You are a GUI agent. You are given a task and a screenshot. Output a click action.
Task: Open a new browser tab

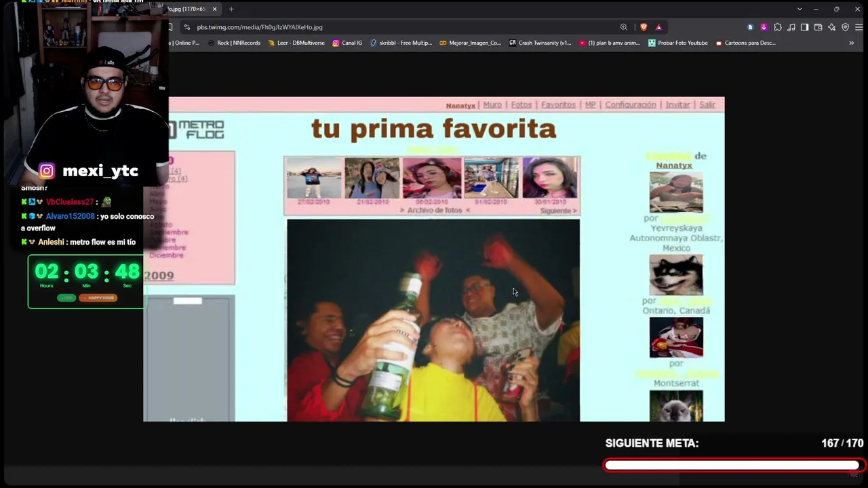[x=231, y=9]
